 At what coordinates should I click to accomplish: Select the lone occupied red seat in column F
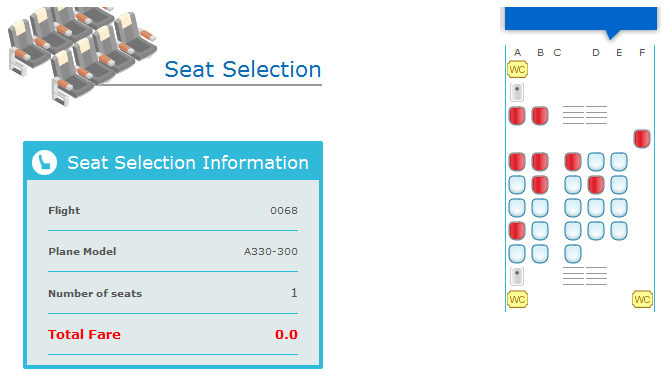[x=642, y=139]
